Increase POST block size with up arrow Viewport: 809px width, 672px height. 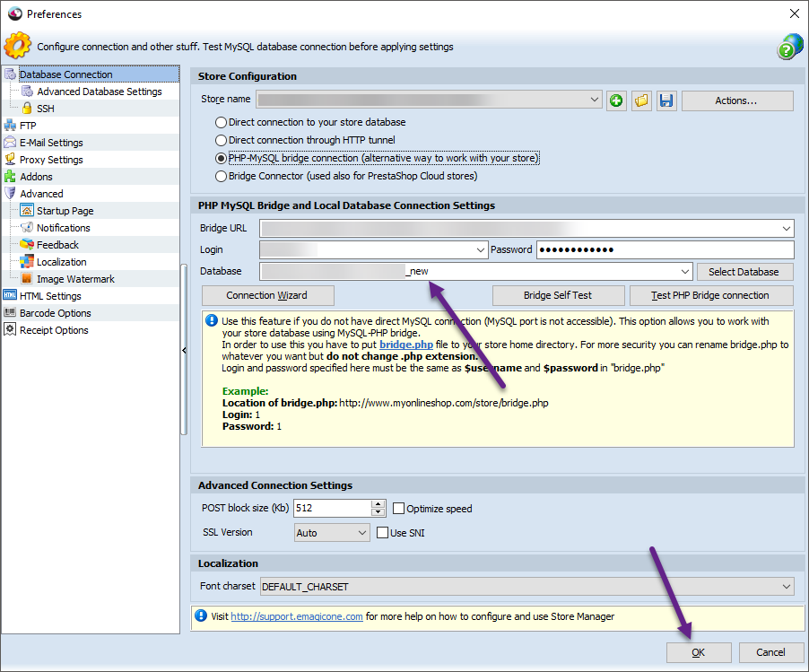click(x=378, y=503)
